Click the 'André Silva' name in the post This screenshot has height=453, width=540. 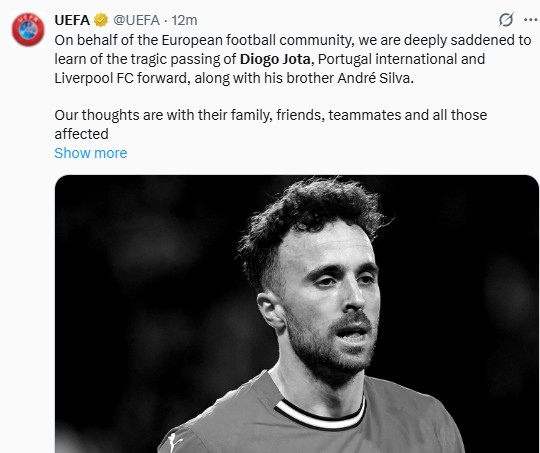point(375,78)
